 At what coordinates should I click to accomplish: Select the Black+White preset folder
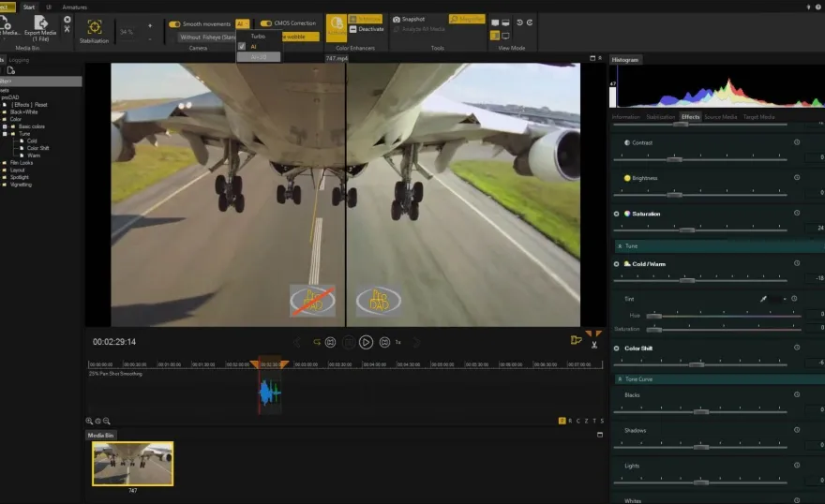click(x=24, y=111)
